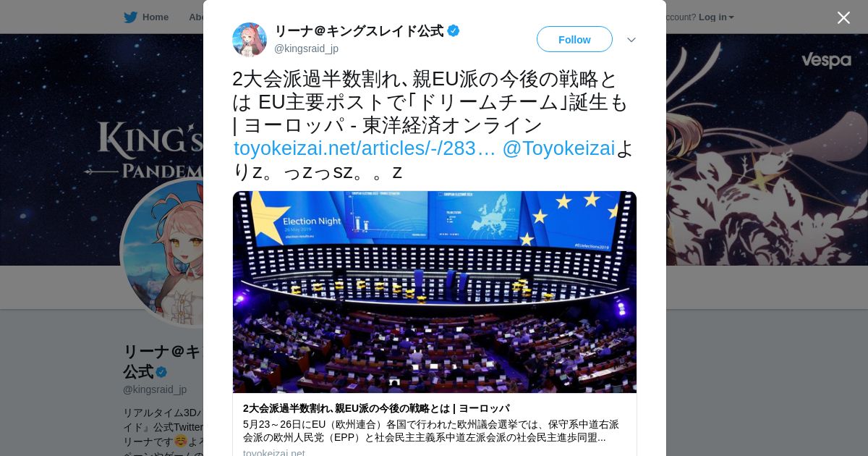Close the tweet overlay with X icon

click(843, 17)
